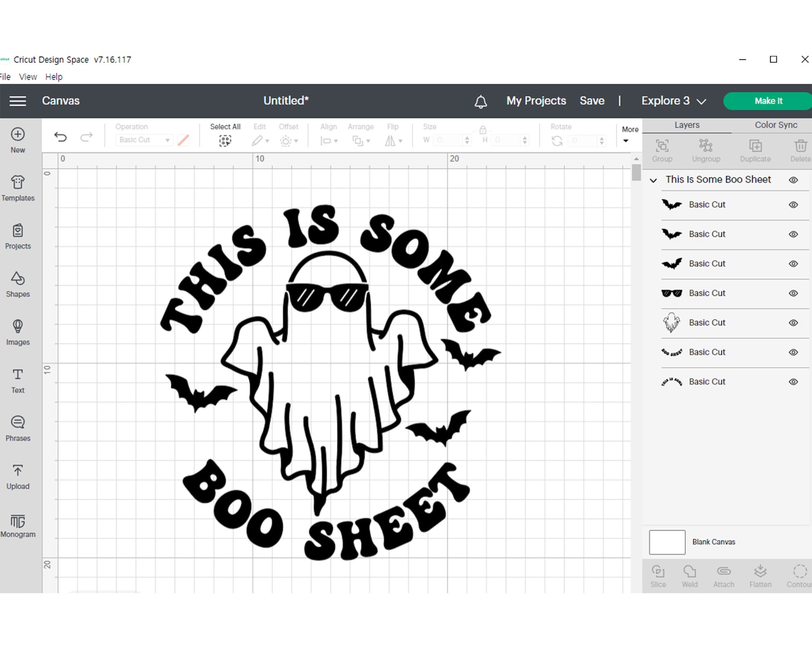Open the Help menu
Screen dimensions: 812x649
(x=54, y=77)
